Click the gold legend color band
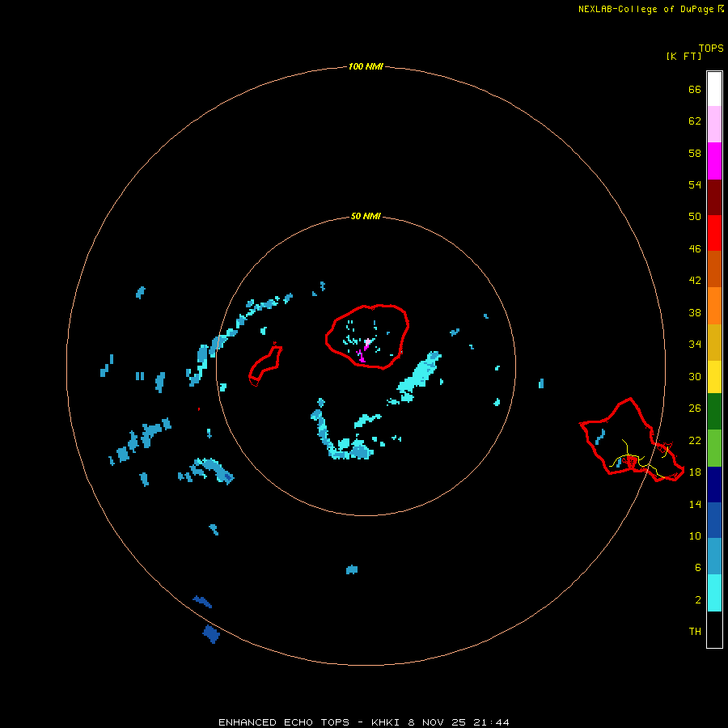 point(714,342)
